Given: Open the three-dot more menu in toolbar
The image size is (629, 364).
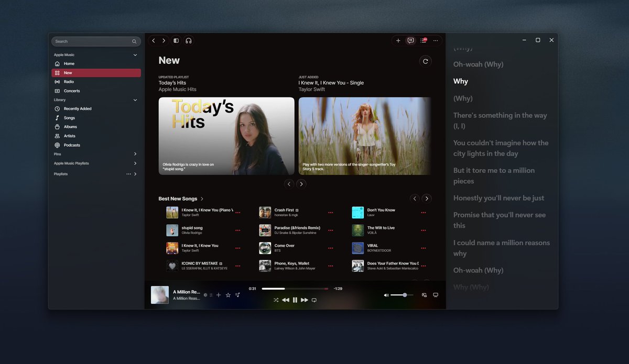Looking at the screenshot, I should click(436, 40).
